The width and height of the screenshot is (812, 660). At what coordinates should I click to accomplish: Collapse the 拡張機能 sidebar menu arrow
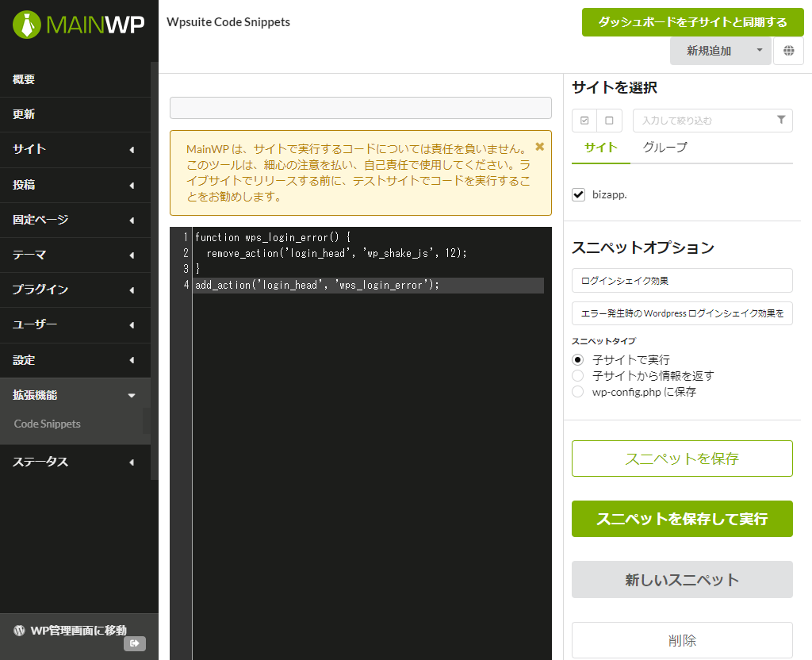(132, 395)
